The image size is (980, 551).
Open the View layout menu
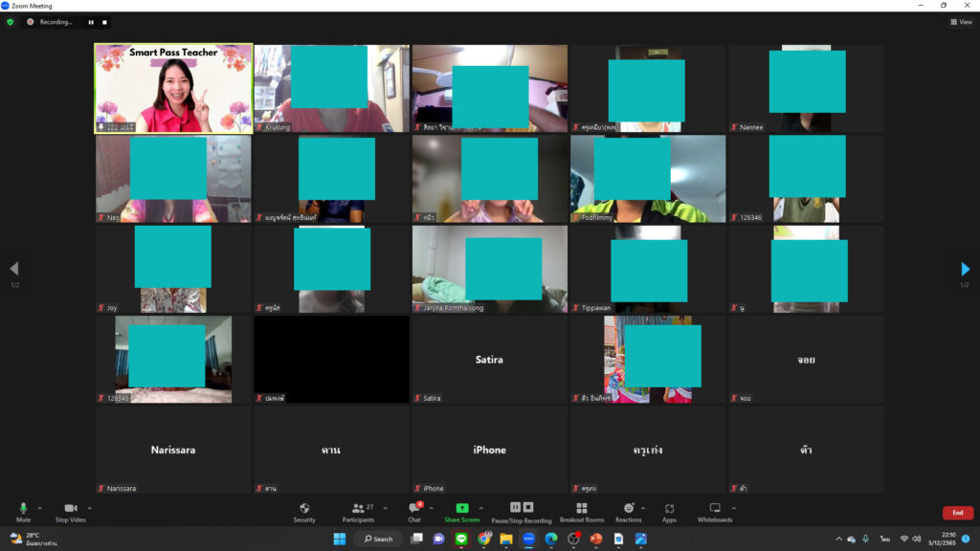coord(961,22)
